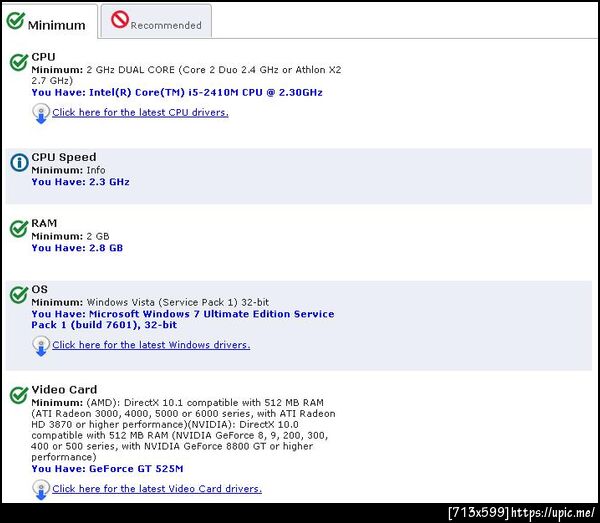Image resolution: width=600 pixels, height=523 pixels.
Task: Click 'Minimum: 2 GB' RAM requirement
Action: coord(70,236)
